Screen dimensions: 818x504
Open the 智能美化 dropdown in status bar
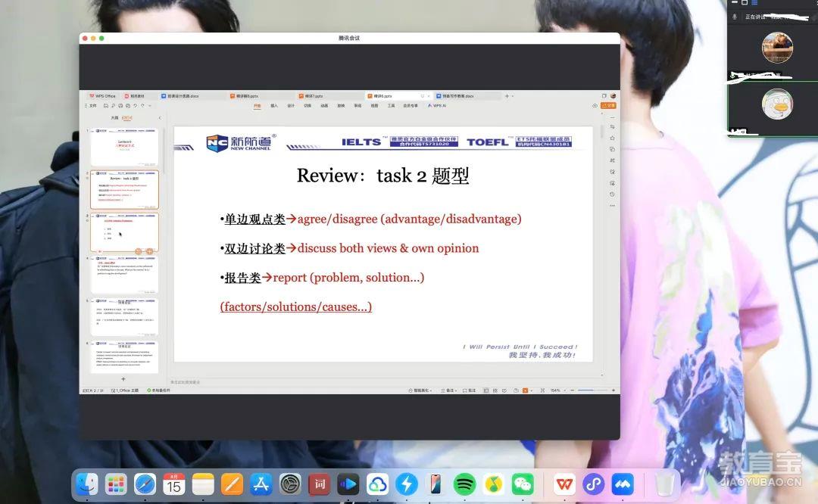(x=420, y=390)
